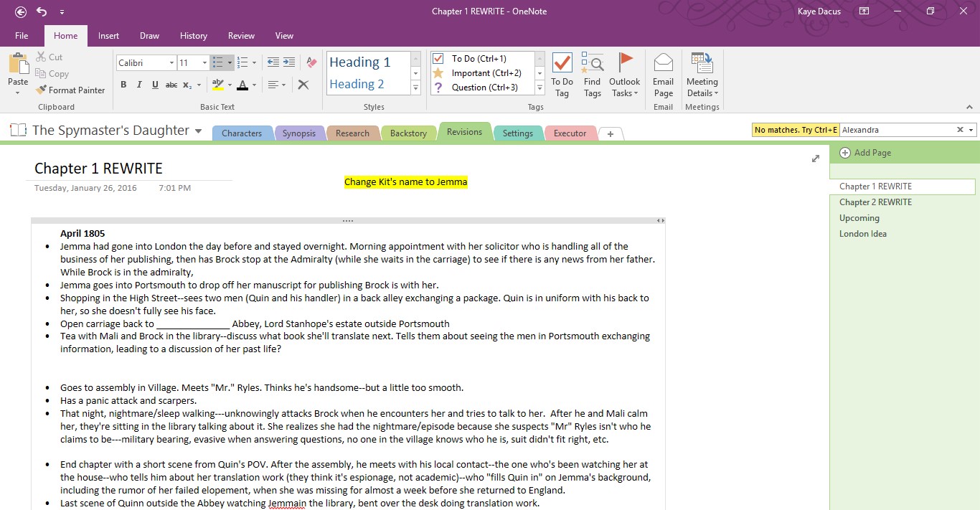Click the Format Painter tool

click(70, 90)
